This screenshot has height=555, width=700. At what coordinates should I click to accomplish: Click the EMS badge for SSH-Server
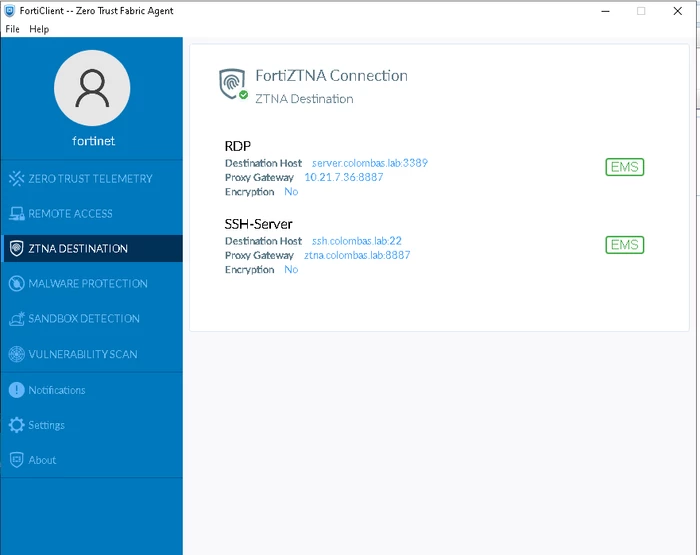pyautogui.click(x=625, y=245)
